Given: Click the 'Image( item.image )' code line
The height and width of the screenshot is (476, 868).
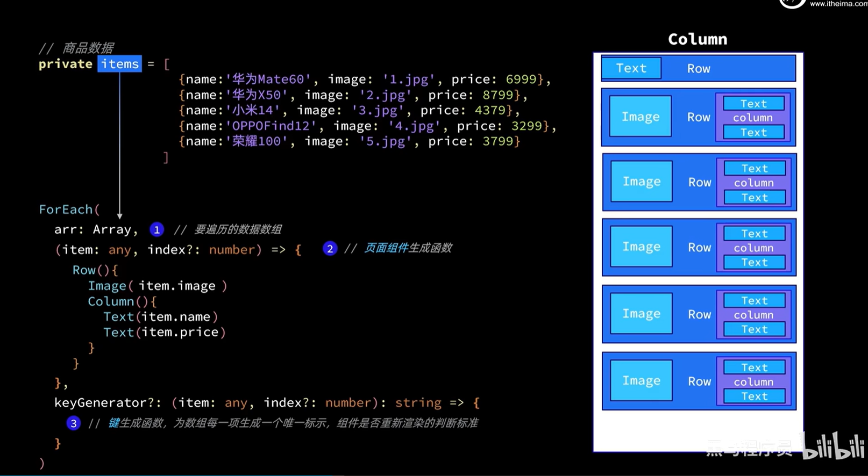Looking at the screenshot, I should coord(158,286).
